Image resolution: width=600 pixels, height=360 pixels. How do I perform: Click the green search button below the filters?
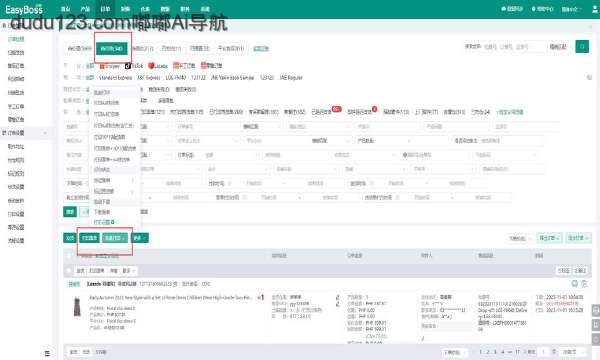coord(70,212)
